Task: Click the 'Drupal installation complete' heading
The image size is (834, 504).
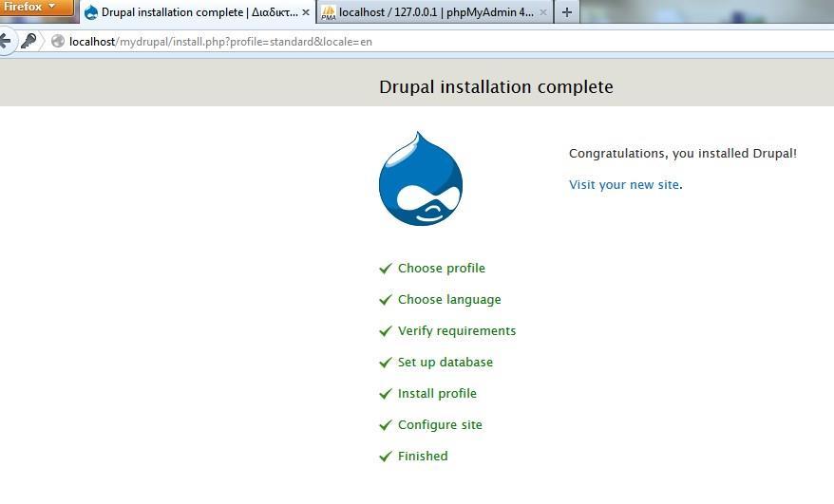Action: [496, 86]
